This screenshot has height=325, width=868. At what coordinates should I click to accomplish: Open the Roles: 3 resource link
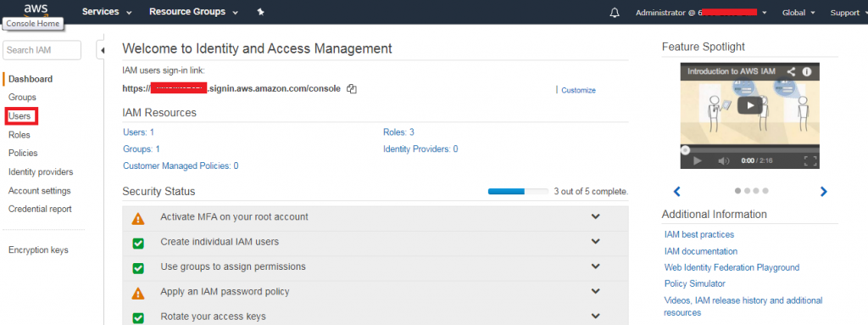point(398,132)
